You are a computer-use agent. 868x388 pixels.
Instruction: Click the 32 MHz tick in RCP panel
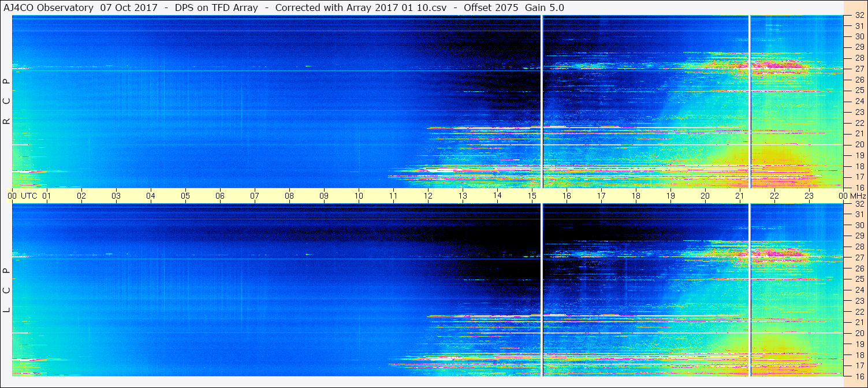click(x=859, y=16)
